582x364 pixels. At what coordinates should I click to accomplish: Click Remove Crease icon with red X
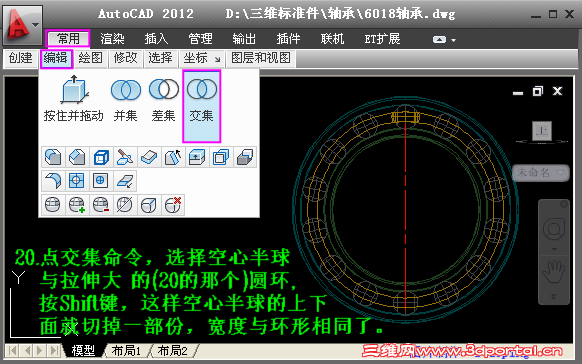click(173, 205)
